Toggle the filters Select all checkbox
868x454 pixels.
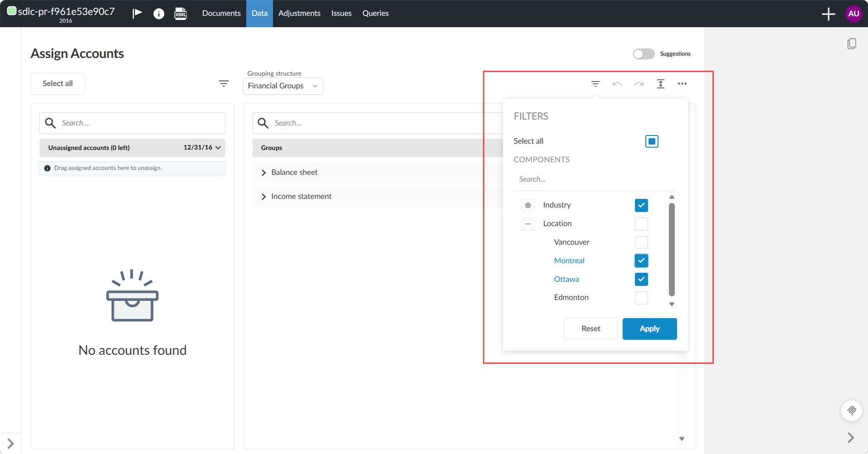pyautogui.click(x=652, y=141)
